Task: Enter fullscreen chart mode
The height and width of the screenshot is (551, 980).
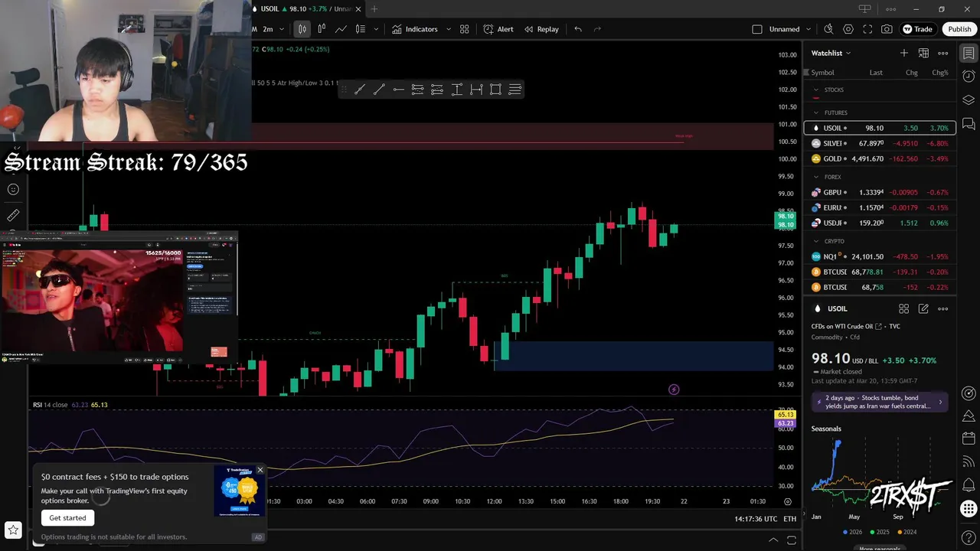Action: pos(867,29)
